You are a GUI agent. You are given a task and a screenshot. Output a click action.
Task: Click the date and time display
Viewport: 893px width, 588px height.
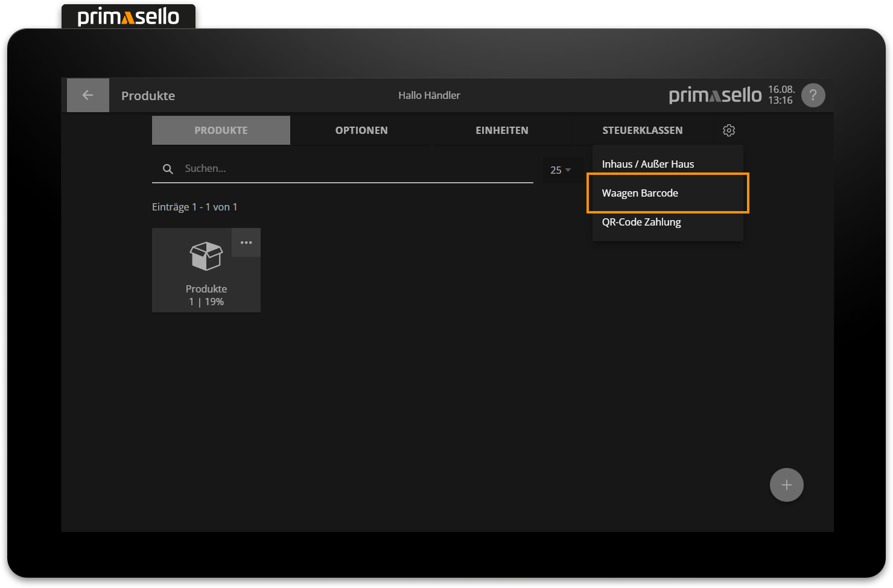tap(781, 95)
